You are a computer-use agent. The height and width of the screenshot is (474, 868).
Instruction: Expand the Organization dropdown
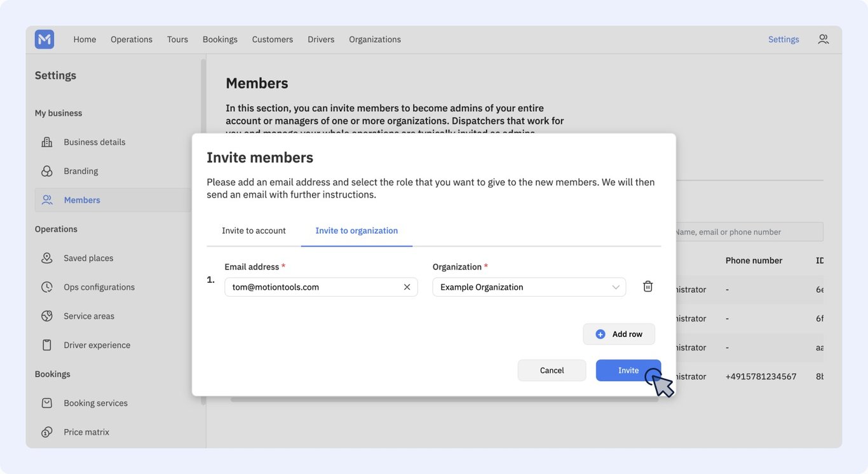tap(529, 287)
